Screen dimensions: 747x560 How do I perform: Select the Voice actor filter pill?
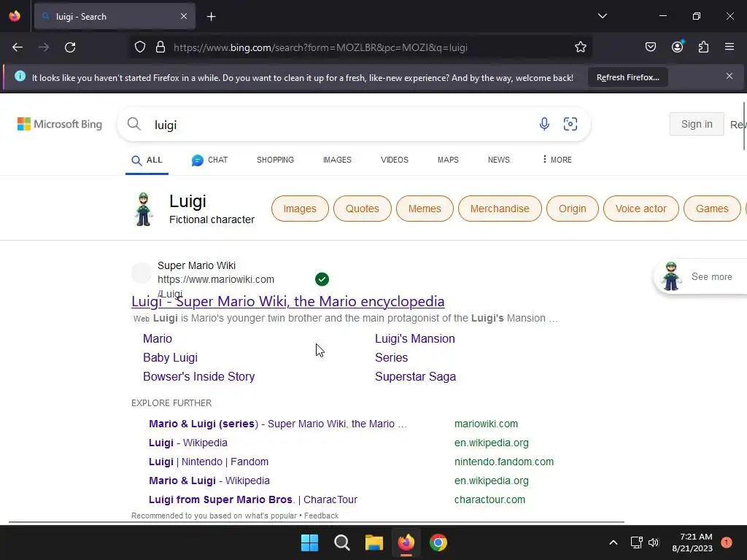click(640, 209)
